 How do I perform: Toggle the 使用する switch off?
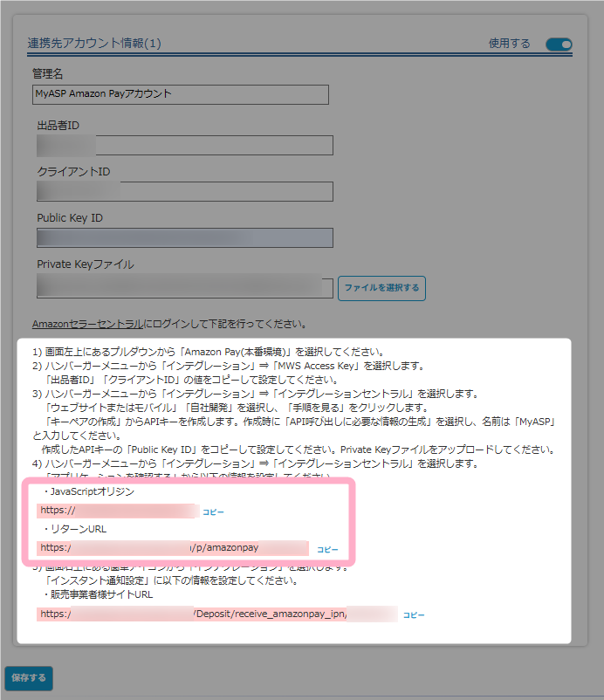click(x=559, y=44)
